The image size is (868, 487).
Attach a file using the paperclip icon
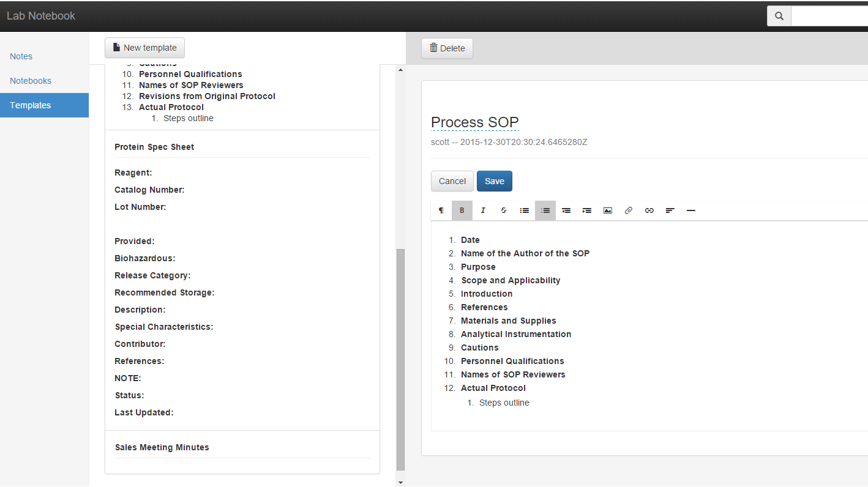click(628, 210)
